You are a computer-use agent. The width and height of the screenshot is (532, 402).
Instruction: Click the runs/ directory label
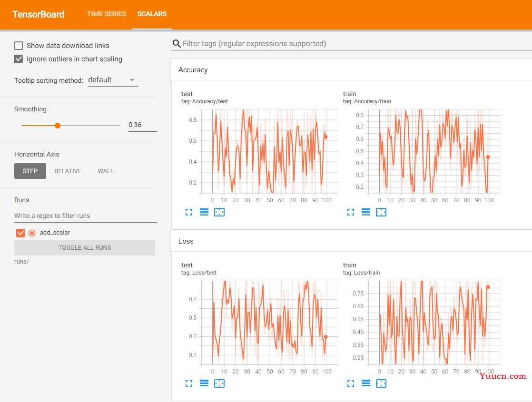coord(21,262)
